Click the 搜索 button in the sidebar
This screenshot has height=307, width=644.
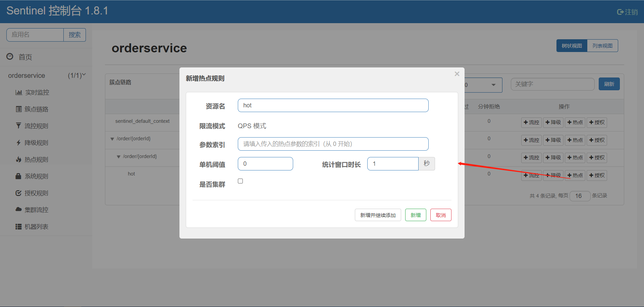[x=74, y=35]
